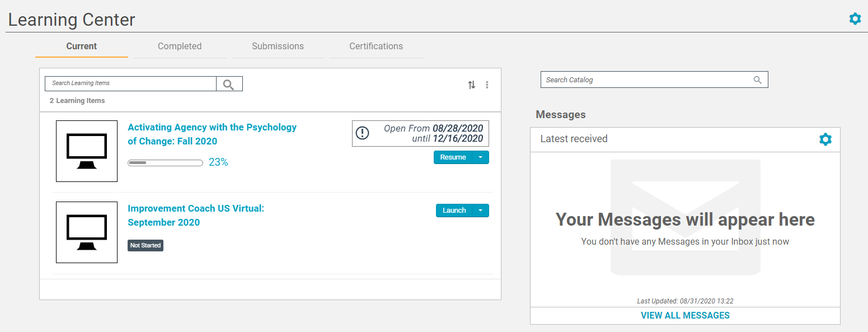
Task: Expand the Launch button dropdown arrow
Action: click(481, 211)
